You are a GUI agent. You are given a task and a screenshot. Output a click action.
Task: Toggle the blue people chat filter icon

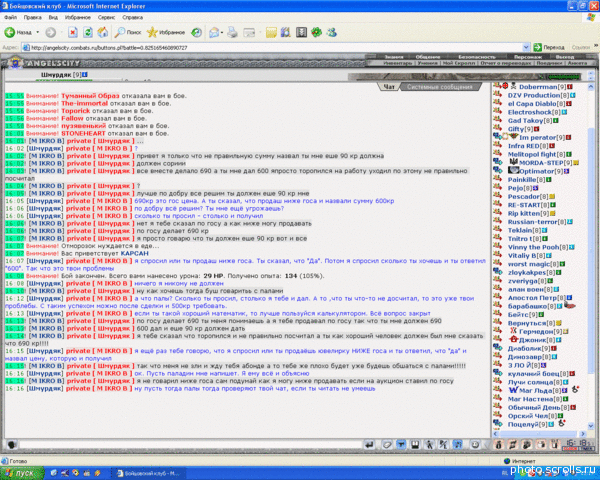click(x=458, y=444)
